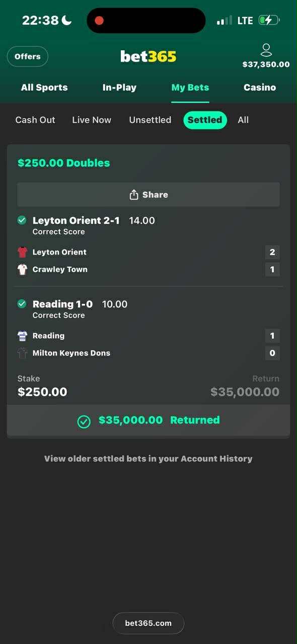The height and width of the screenshot is (644, 297).
Task: Tap the Leyton Orient red shirt icon
Action: tap(22, 252)
